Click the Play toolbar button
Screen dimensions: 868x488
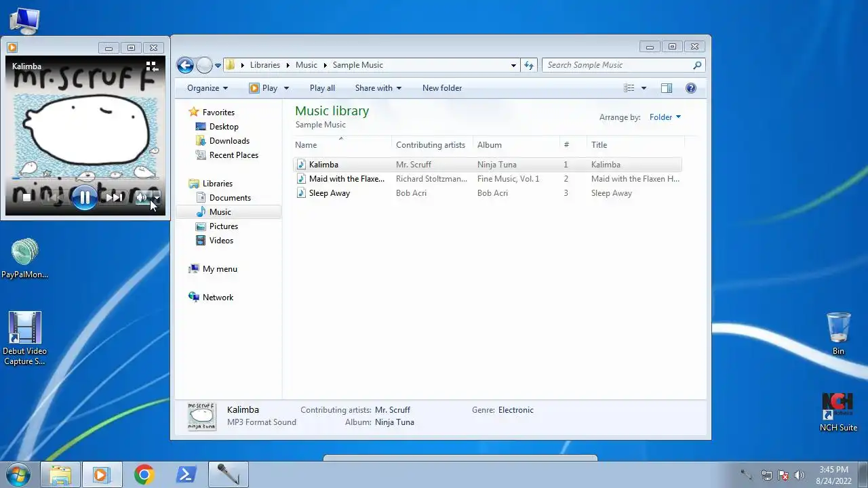(263, 88)
